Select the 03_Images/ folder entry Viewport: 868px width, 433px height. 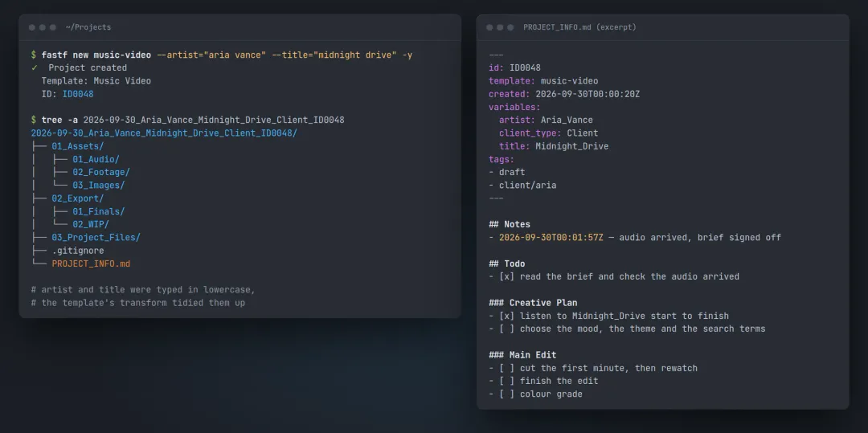click(x=99, y=186)
